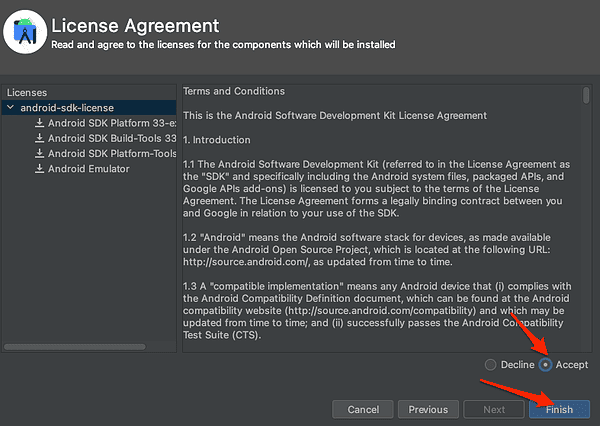Viewport: 600px width, 426px height.
Task: Select the Android SDK Platform-Tools label
Action: (112, 153)
